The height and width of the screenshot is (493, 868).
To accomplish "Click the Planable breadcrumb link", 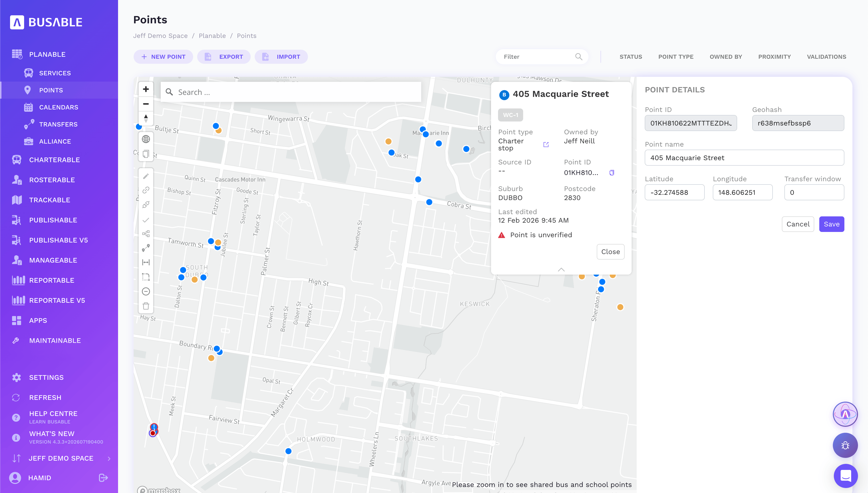I will coord(212,36).
